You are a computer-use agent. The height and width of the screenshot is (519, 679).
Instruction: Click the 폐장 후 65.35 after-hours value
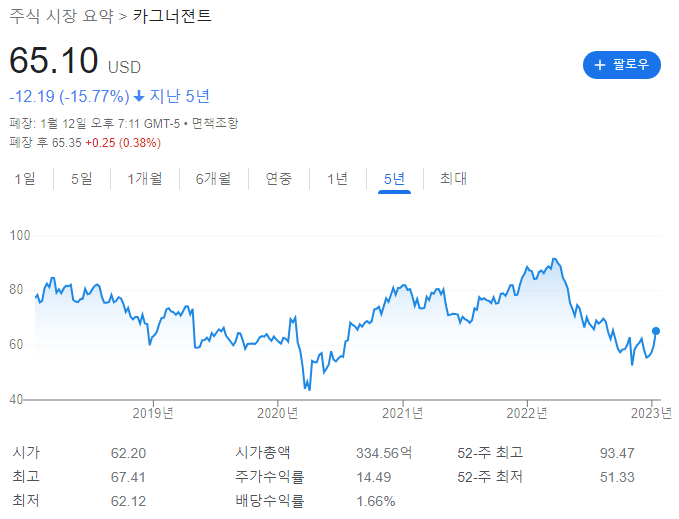click(45, 143)
